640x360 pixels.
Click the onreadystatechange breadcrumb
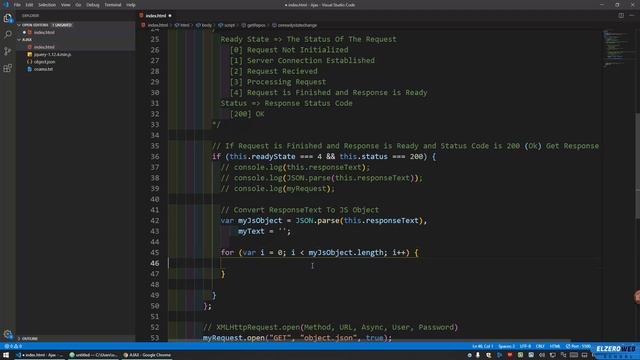pos(297,25)
